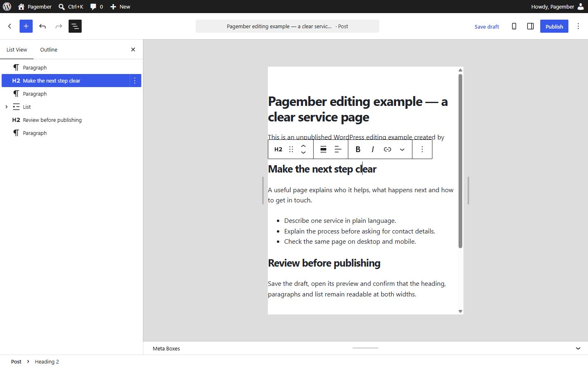Viewport: 588px width, 368px height.
Task: Click the 'Save the draft, open its preview' paragraph
Action: click(x=357, y=289)
